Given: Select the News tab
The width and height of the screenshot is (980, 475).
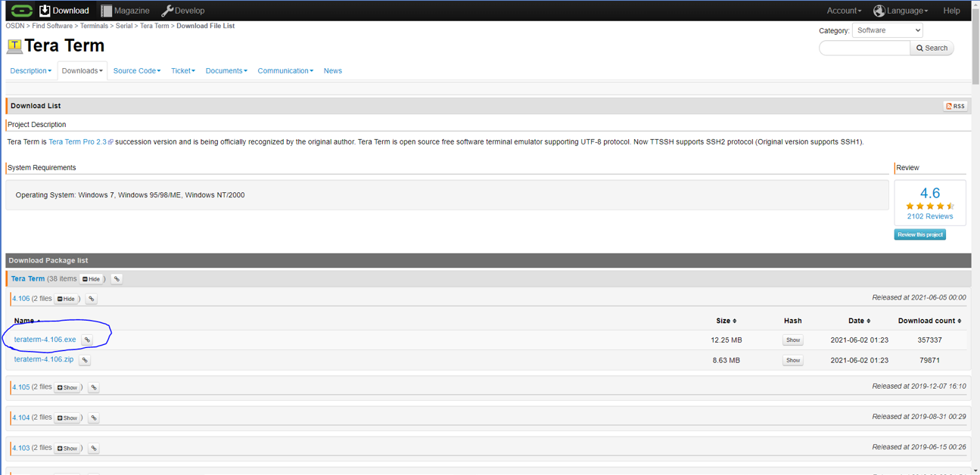Looking at the screenshot, I should (332, 71).
